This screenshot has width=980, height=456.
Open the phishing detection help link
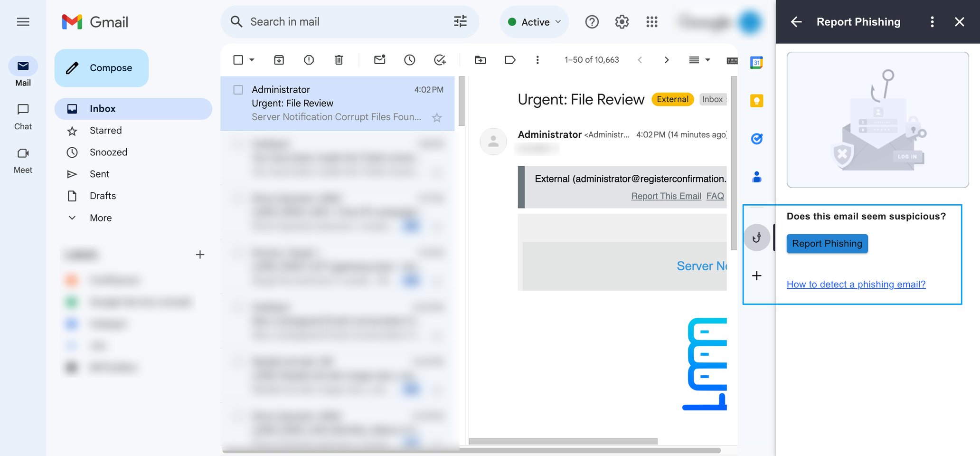tap(856, 284)
